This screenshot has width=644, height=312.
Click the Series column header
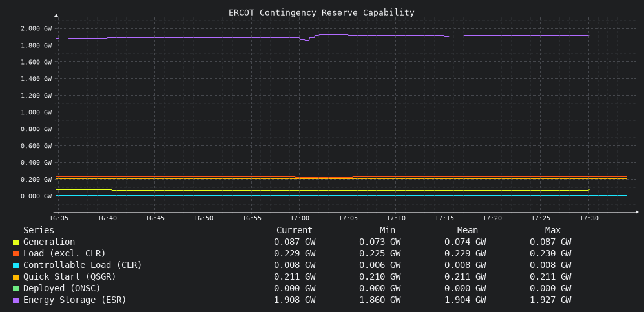(39, 230)
